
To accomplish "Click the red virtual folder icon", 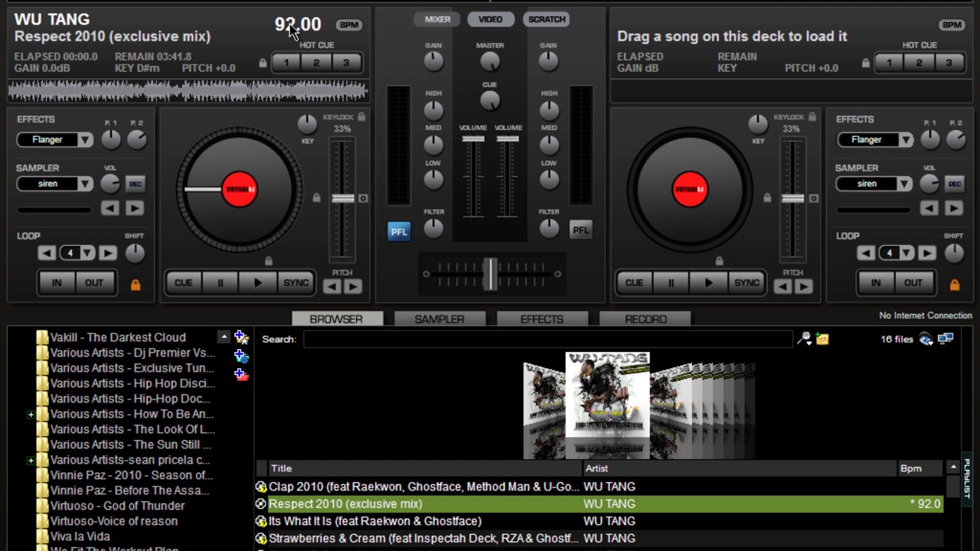I will (241, 374).
